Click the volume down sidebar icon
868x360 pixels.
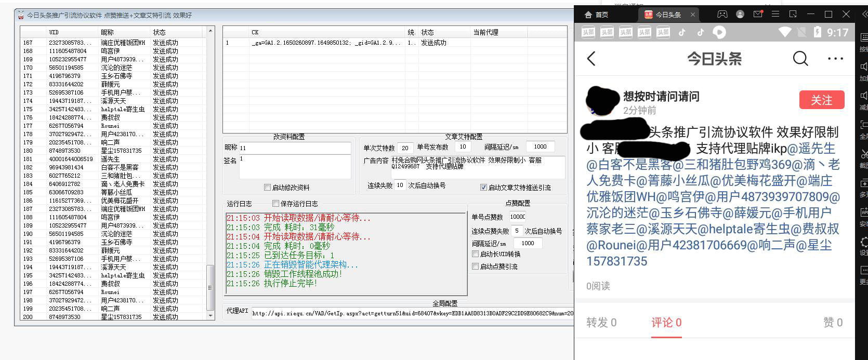tap(863, 96)
